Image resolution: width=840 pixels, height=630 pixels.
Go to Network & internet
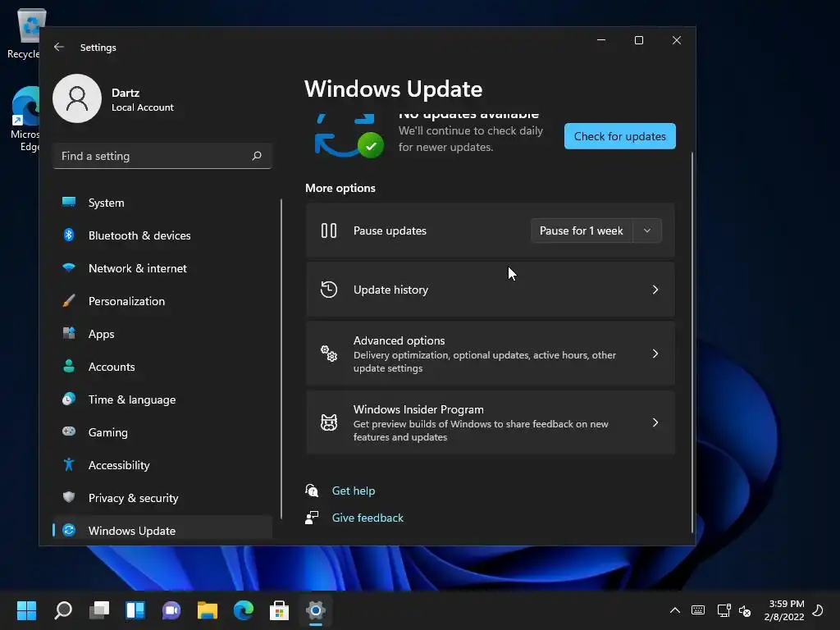pyautogui.click(x=162, y=268)
